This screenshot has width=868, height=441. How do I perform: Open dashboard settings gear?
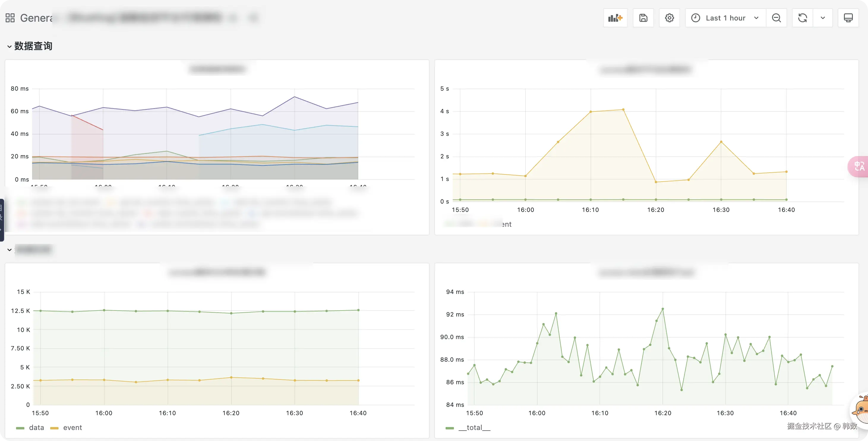pyautogui.click(x=669, y=18)
